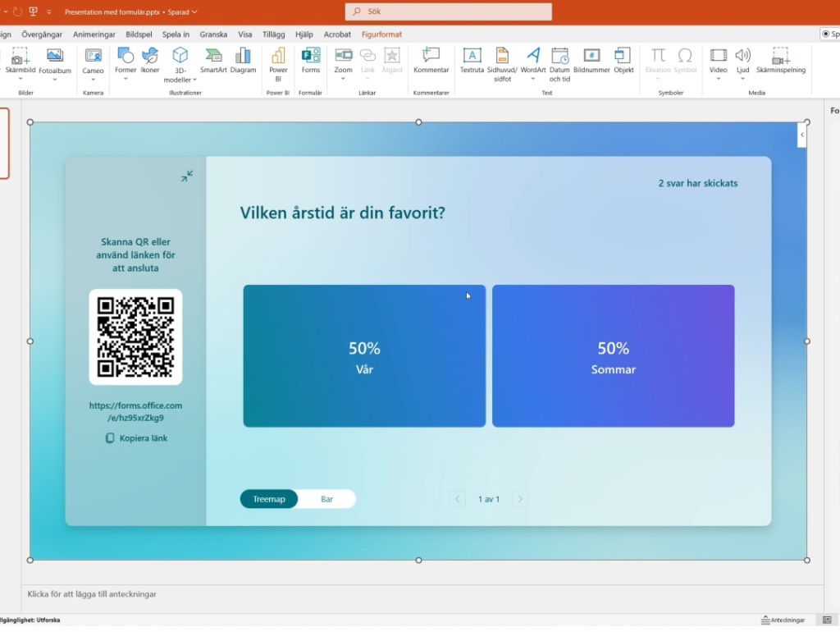The width and height of the screenshot is (840, 632).
Task: Switch chart view to Bar
Action: [x=326, y=499]
